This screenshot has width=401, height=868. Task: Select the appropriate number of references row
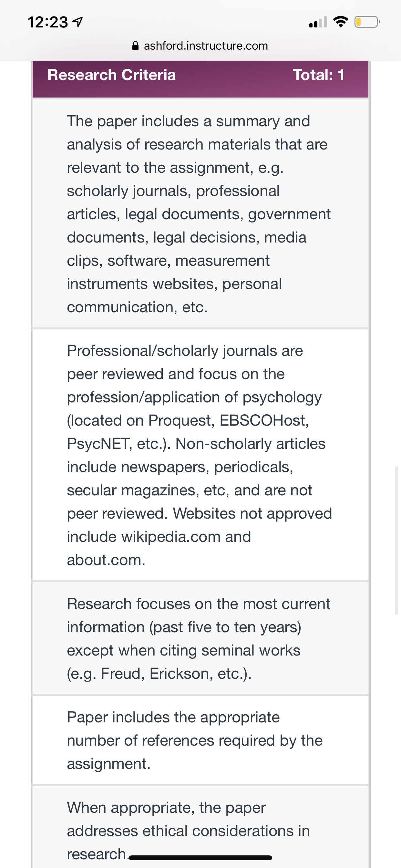point(200,740)
